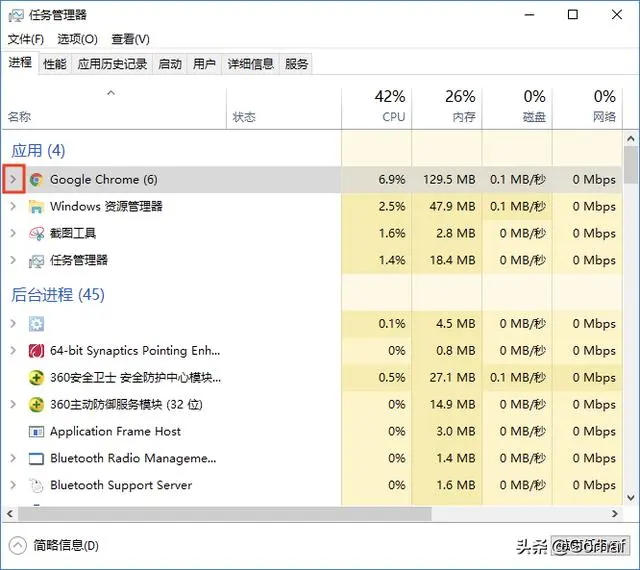Click the 6.9% CPU value for Chrome

tap(392, 180)
